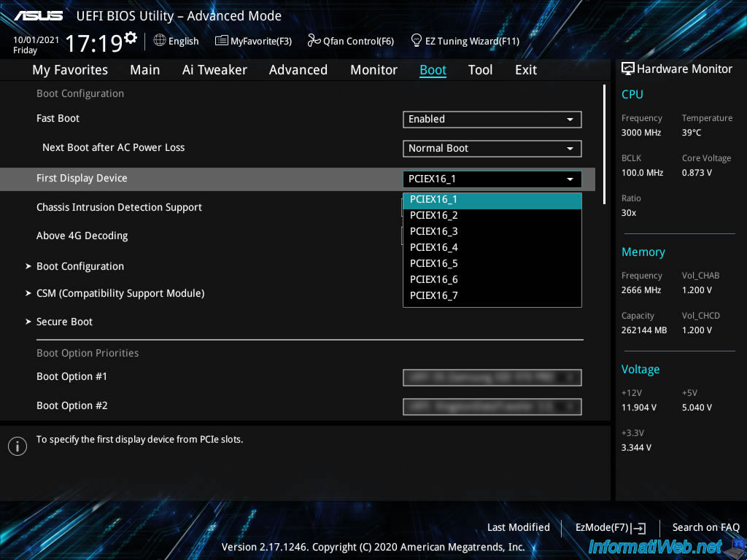Viewport: 747px width, 560px height.
Task: Select PCIEX16_7 option
Action: (492, 295)
